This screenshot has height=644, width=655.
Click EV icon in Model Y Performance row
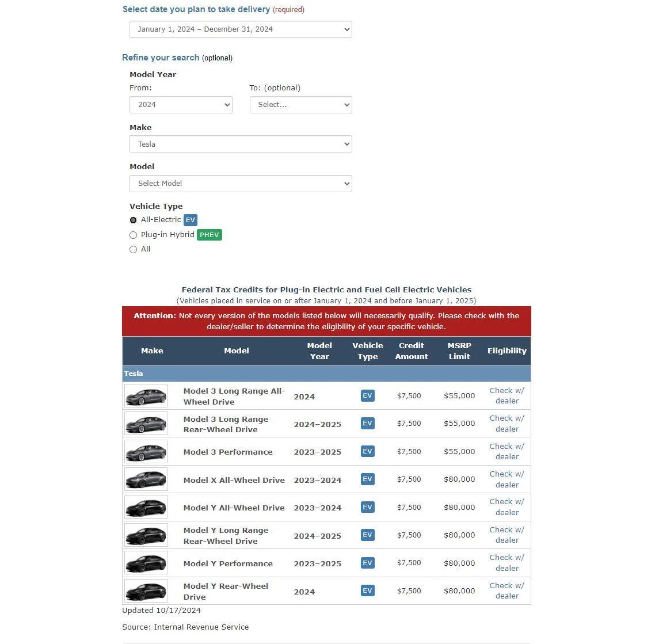point(368,562)
